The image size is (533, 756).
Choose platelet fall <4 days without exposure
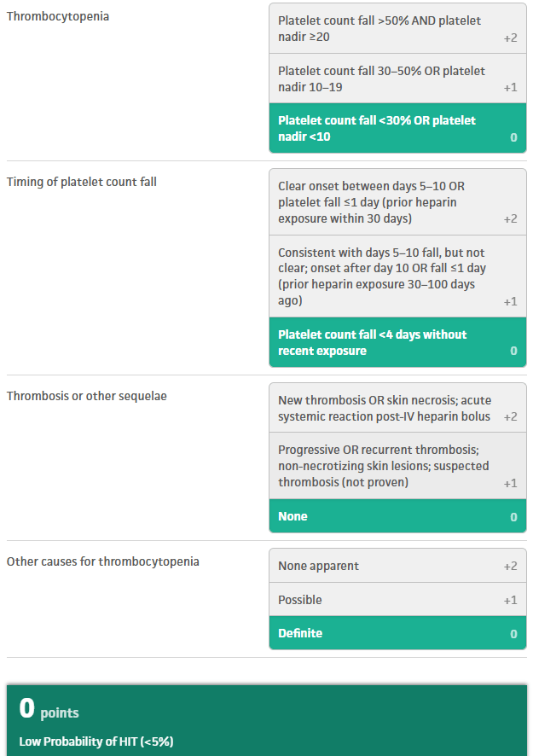click(397, 342)
